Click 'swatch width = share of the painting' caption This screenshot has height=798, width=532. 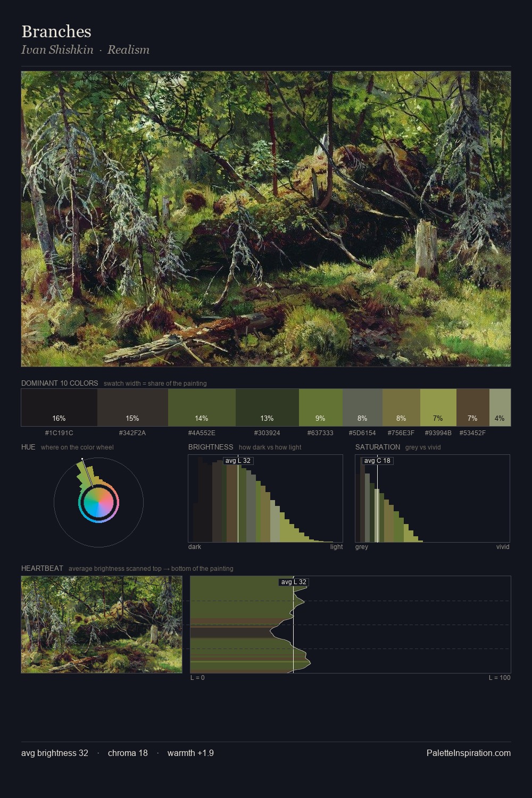(x=155, y=384)
